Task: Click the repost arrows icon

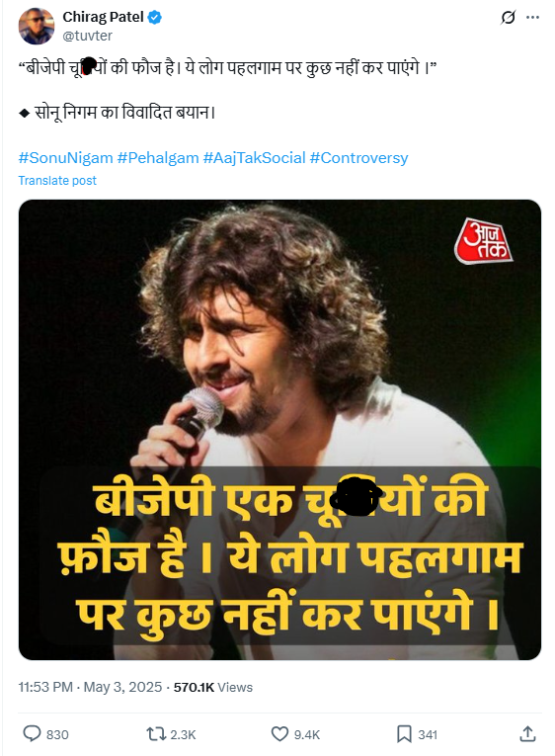Action: coord(156,734)
